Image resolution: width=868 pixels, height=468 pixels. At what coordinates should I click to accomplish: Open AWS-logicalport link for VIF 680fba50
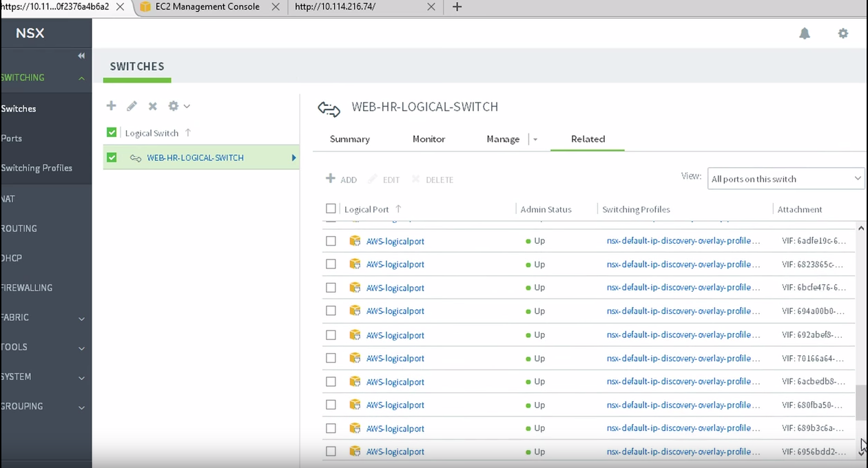pos(395,405)
